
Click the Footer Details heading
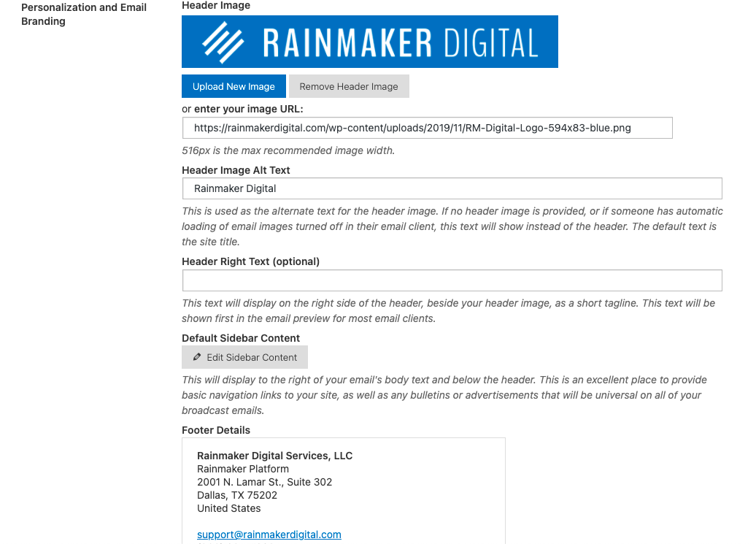215,430
